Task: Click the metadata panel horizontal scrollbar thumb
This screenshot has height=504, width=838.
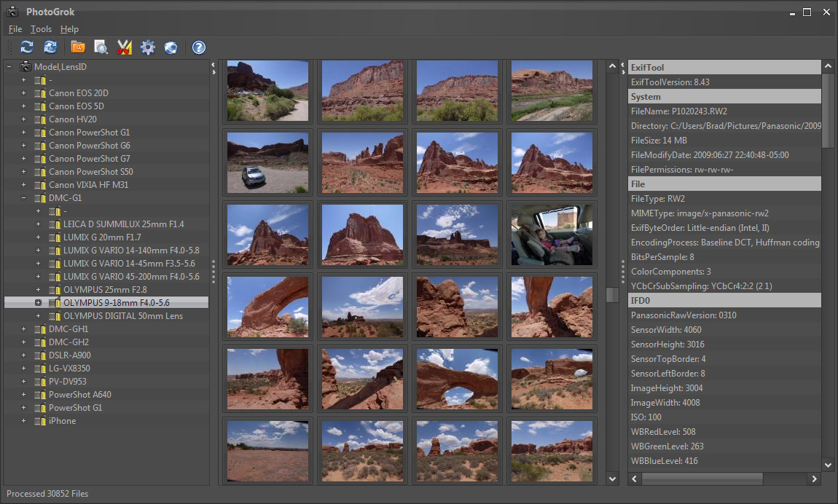Action: tap(702, 479)
